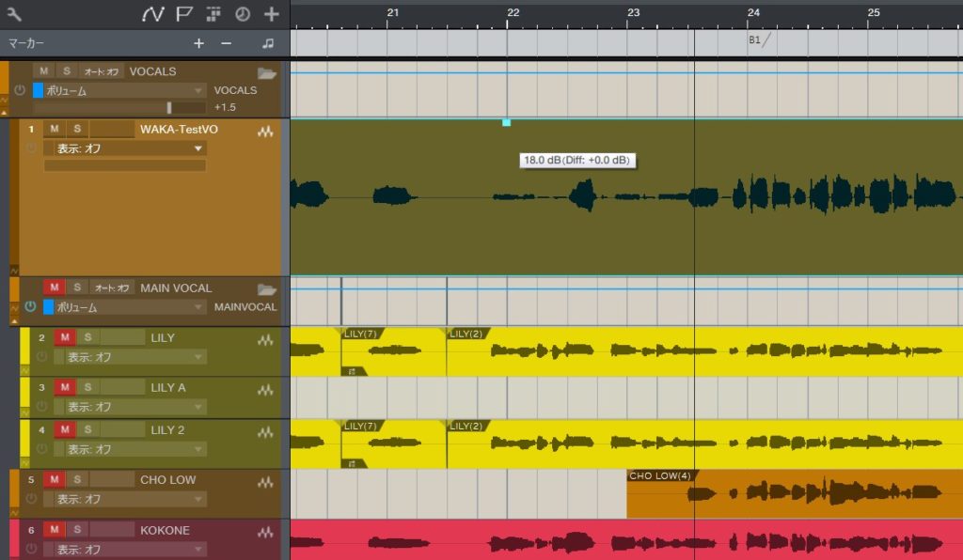Solo the MAIN VOCAL folder
The height and width of the screenshot is (560, 963).
77,288
